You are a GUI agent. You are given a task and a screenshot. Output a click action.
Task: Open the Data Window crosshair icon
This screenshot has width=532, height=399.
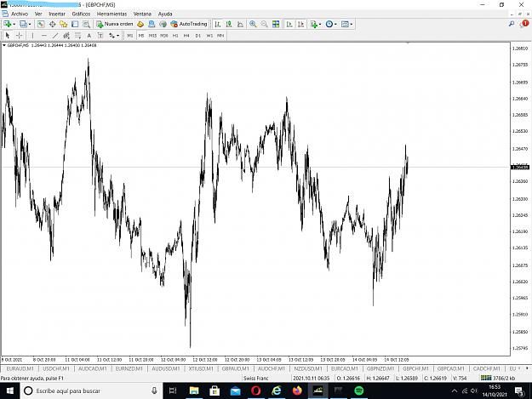(52, 24)
